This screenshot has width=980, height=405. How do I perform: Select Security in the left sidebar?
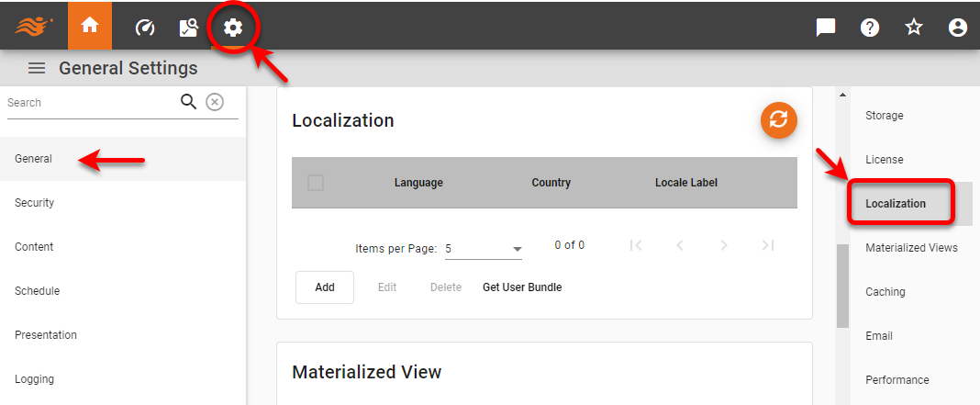35,203
